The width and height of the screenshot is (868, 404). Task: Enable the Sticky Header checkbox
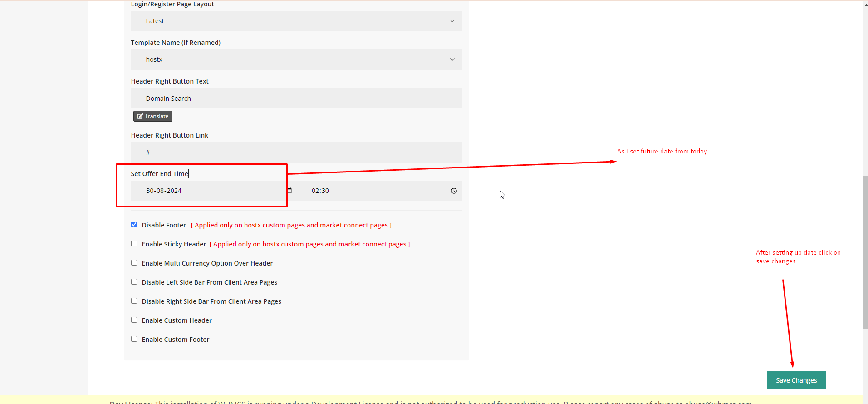tap(134, 244)
